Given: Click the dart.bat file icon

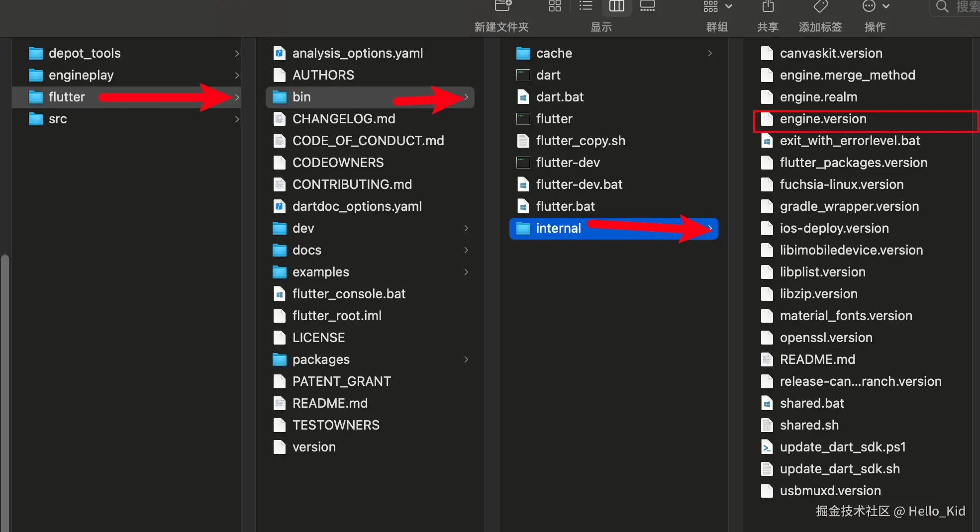Looking at the screenshot, I should click(523, 97).
